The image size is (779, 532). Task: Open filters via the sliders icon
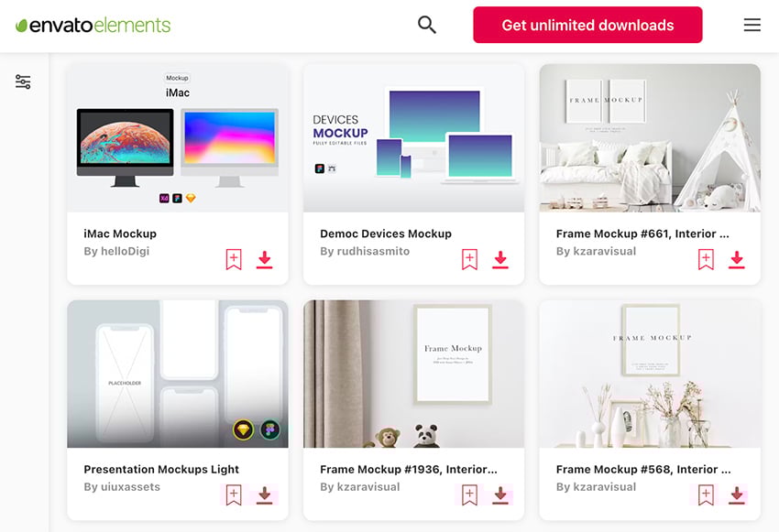coord(23,81)
